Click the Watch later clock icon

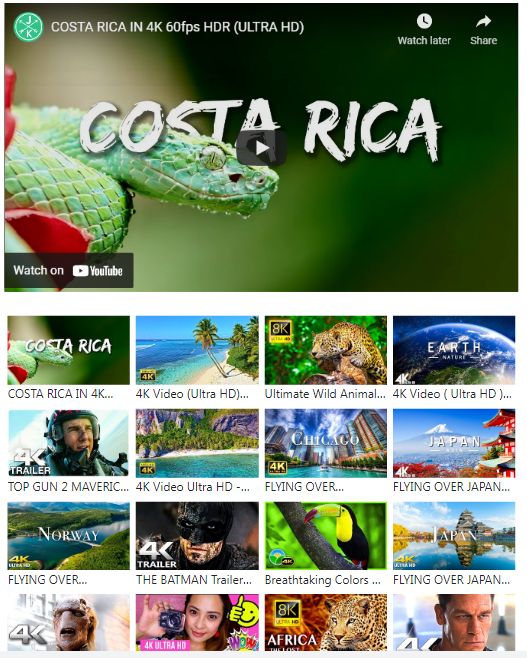(x=424, y=21)
